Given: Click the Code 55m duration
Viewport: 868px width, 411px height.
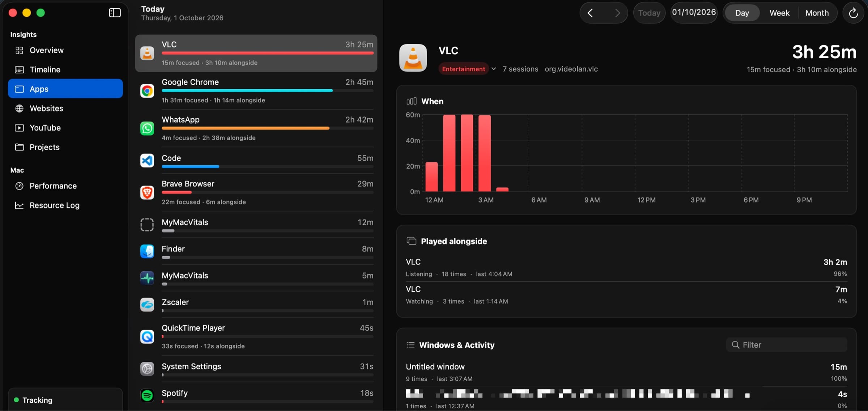Looking at the screenshot, I should pos(365,158).
